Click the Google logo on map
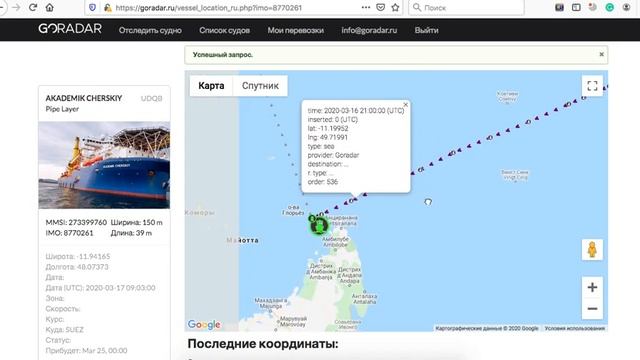The height and width of the screenshot is (360, 640). (204, 324)
